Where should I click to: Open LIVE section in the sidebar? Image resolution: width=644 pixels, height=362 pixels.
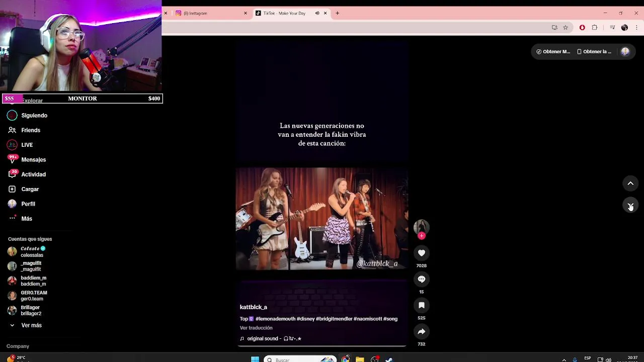[27, 145]
